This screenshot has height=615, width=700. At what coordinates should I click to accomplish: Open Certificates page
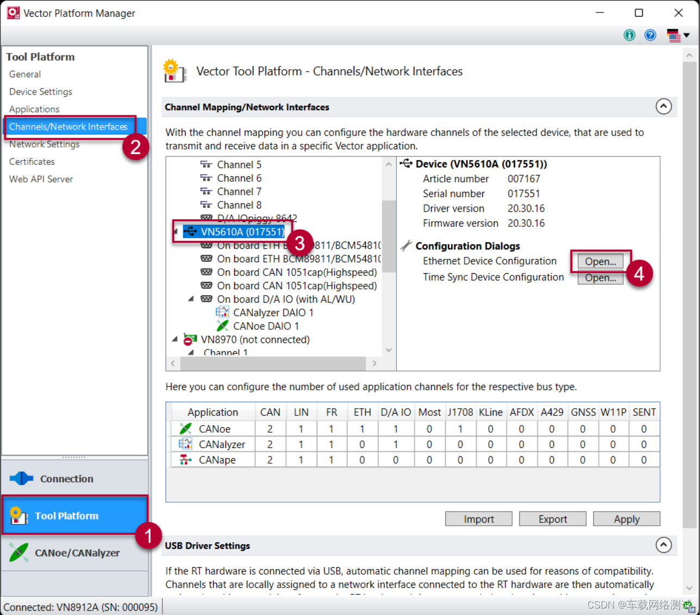[32, 162]
